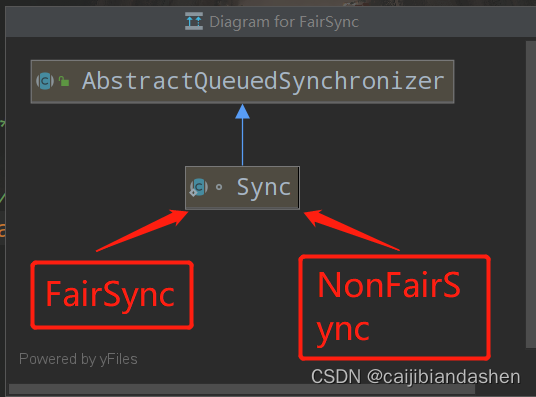536x397 pixels.
Task: Click the 'Powered by yFiles' label
Action: [78, 359]
